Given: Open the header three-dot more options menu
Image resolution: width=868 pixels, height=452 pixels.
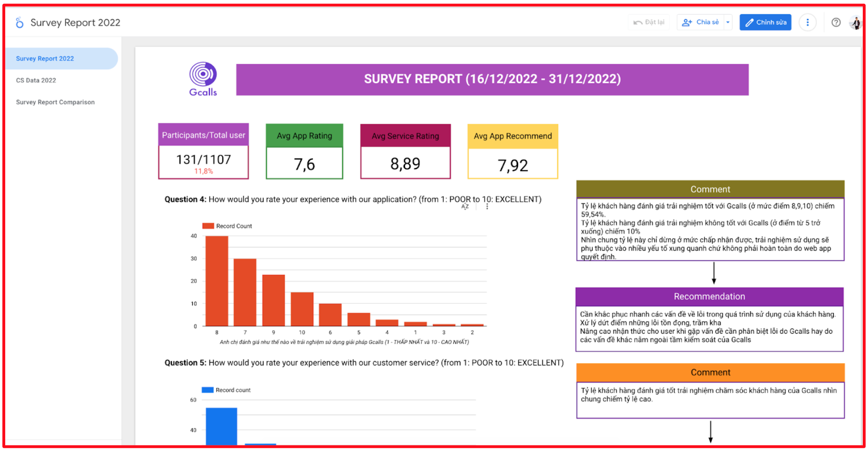Looking at the screenshot, I should (x=807, y=22).
